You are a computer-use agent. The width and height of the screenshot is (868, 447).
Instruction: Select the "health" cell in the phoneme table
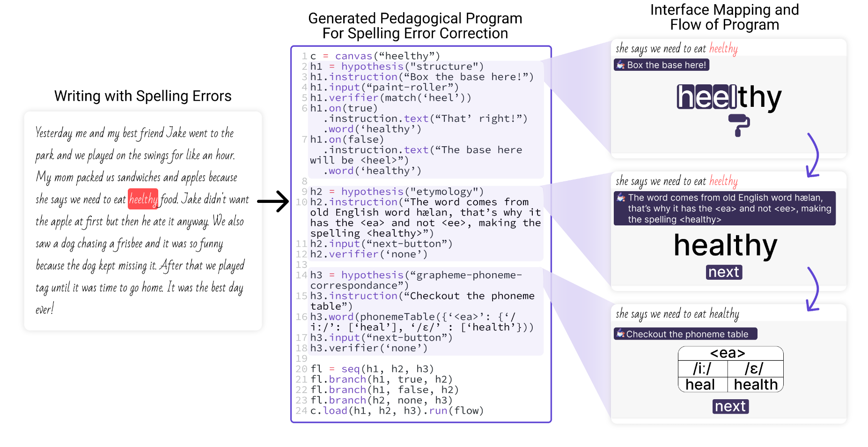pyautogui.click(x=755, y=385)
